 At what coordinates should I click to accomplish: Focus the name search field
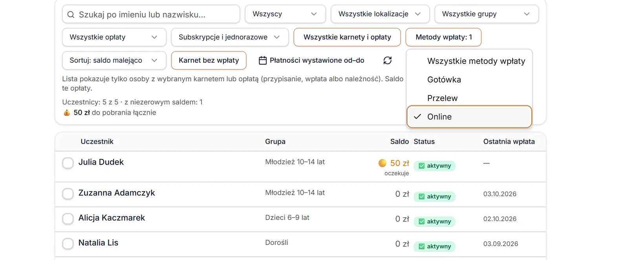151,14
